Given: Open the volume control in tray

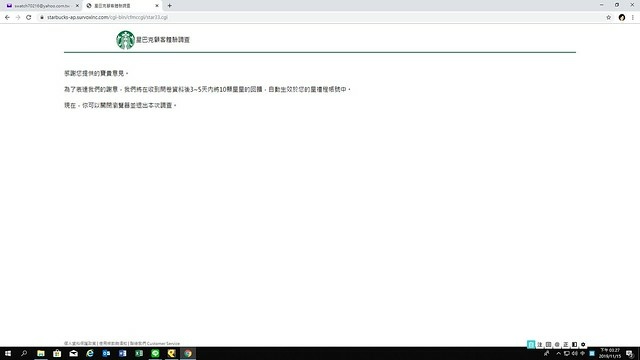Looking at the screenshot, I should [575, 353].
